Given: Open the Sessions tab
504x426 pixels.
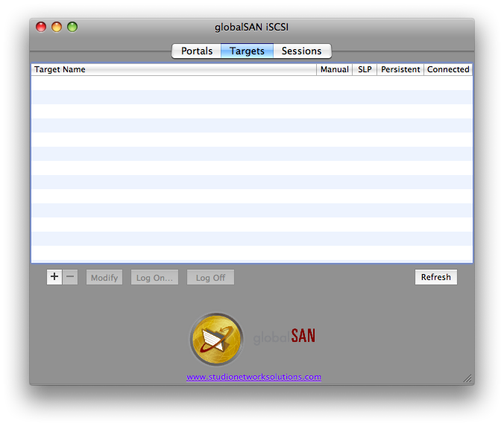Looking at the screenshot, I should 302,51.
